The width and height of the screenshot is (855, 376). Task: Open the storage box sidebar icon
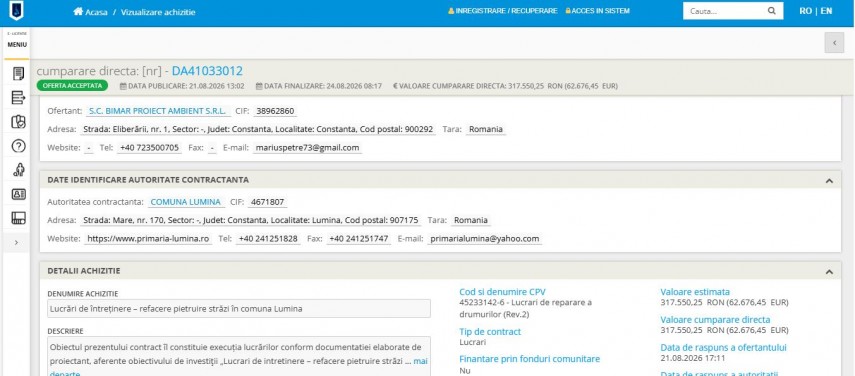pos(18,218)
